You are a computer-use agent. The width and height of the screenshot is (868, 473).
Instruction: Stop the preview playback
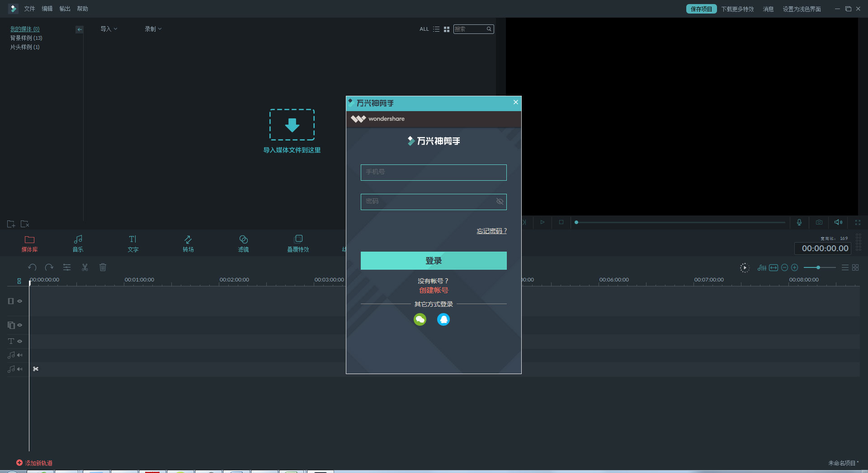coord(561,222)
